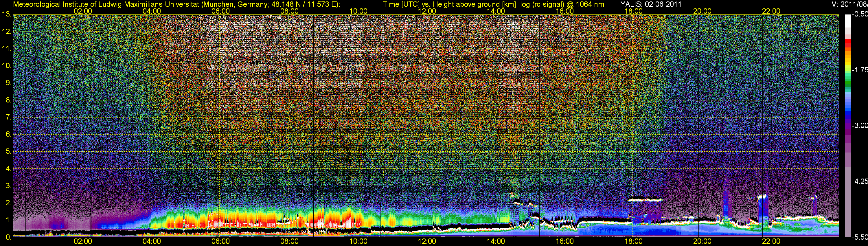
Task: Click the 14:00 label on the top time axis
Action: click(x=496, y=11)
